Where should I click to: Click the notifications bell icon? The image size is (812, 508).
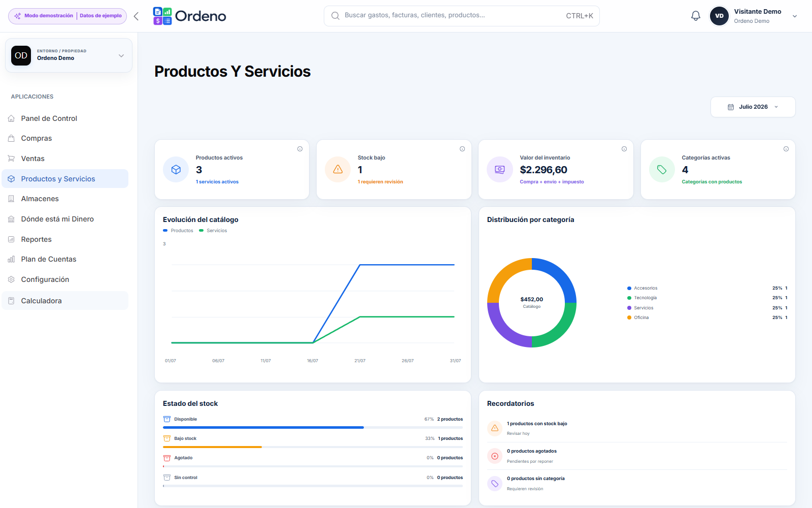(696, 16)
